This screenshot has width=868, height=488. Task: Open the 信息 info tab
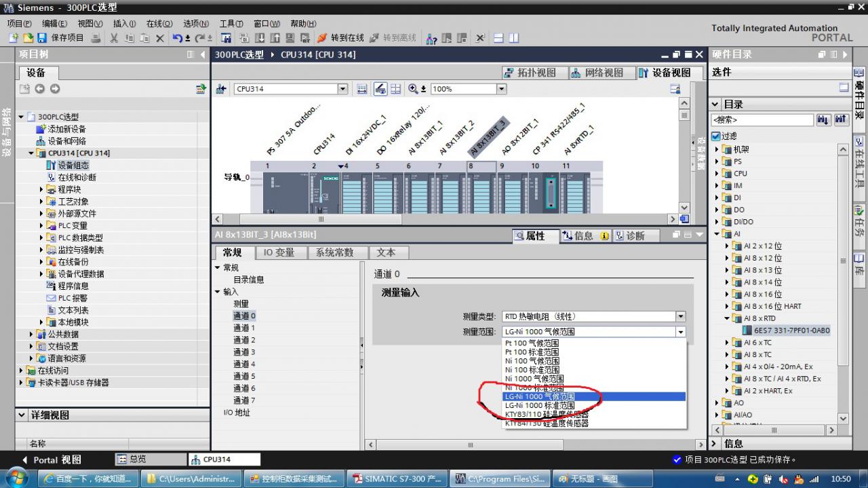(585, 236)
